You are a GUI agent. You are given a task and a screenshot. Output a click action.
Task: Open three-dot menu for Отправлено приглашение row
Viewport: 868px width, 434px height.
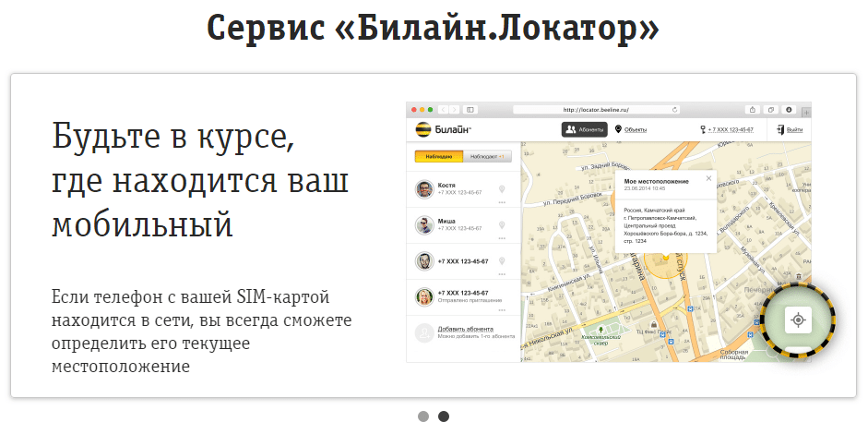click(502, 310)
